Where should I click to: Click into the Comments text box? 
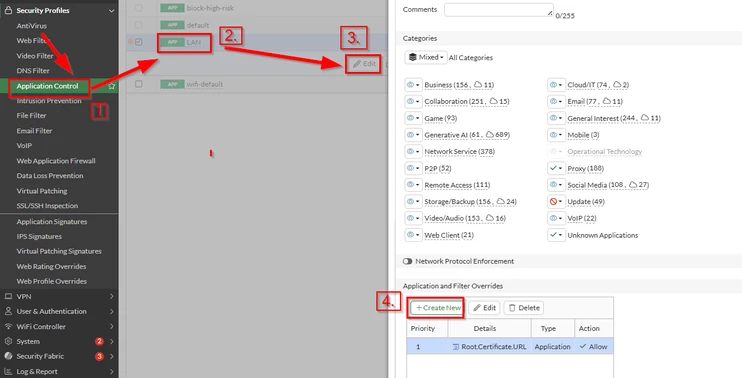coord(499,9)
